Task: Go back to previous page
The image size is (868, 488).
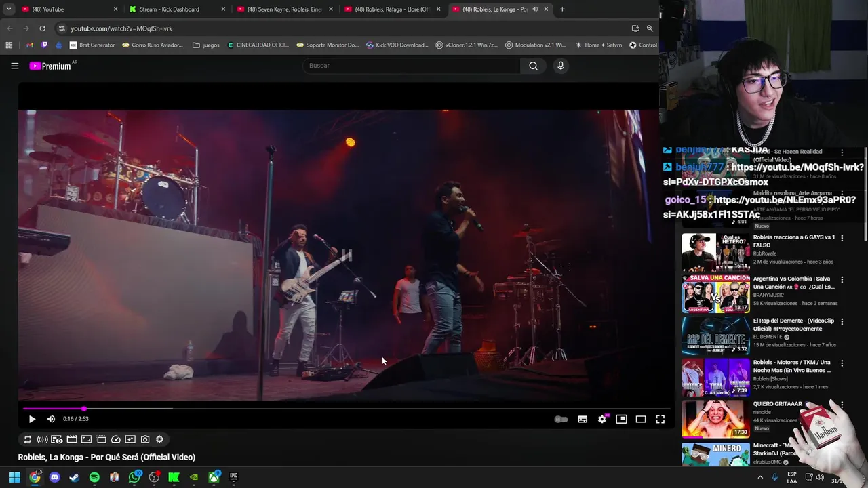Action: (9, 28)
